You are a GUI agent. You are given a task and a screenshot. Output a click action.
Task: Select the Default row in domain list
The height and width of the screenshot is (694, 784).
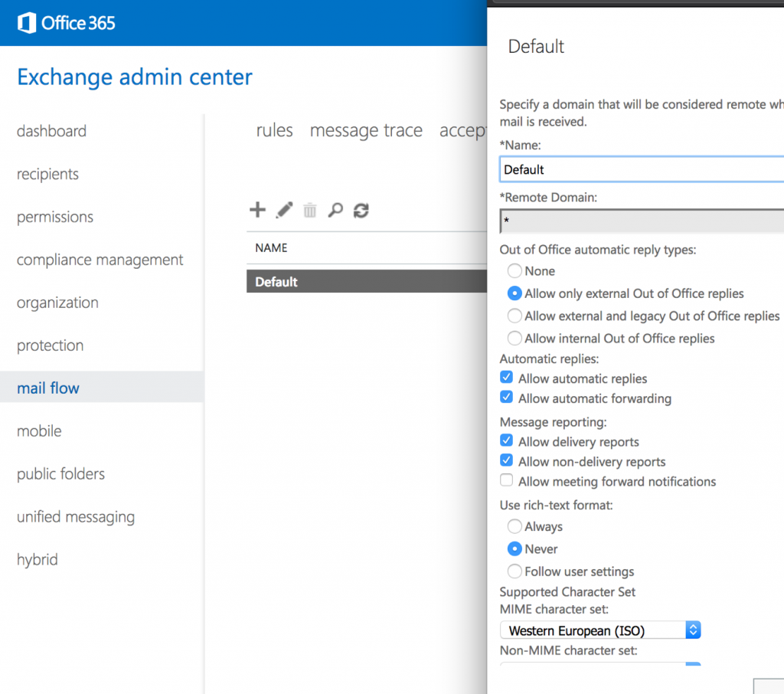click(367, 281)
